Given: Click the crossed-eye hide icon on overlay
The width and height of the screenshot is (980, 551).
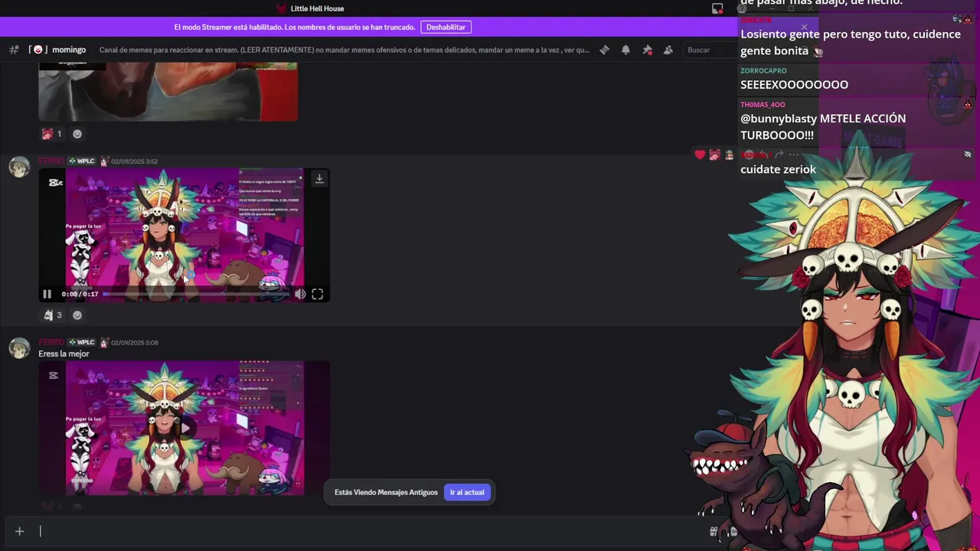Looking at the screenshot, I should pos(968,155).
